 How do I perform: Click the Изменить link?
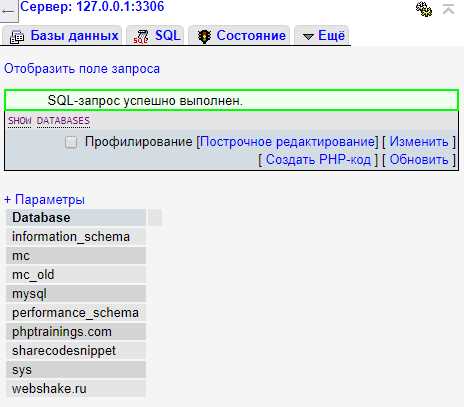[x=419, y=142]
